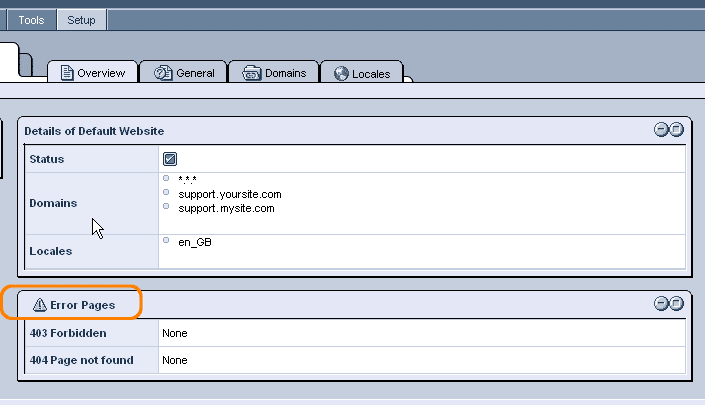Viewport: 705px width, 405px height.
Task: Maximize the Error Pages panel
Action: tap(676, 303)
